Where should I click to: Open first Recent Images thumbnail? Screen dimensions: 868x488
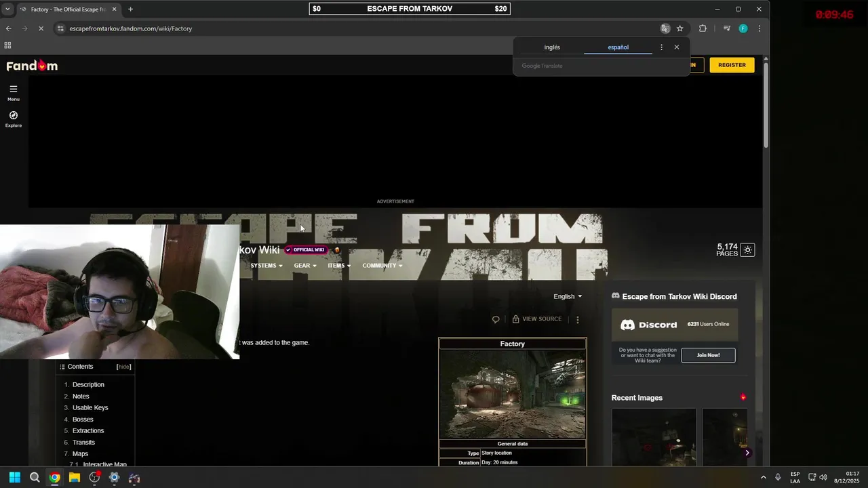coord(654,436)
